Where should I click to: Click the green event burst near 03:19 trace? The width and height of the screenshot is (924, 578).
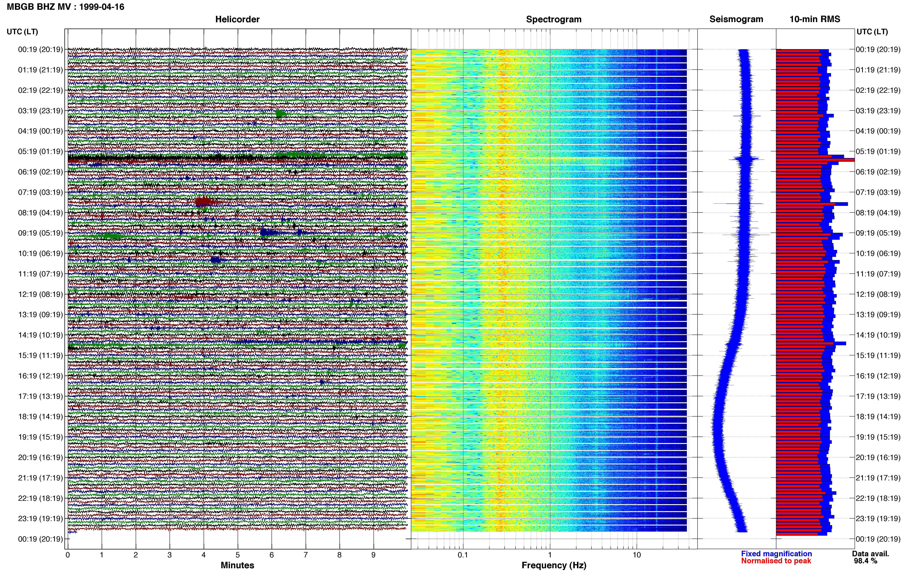tap(281, 114)
